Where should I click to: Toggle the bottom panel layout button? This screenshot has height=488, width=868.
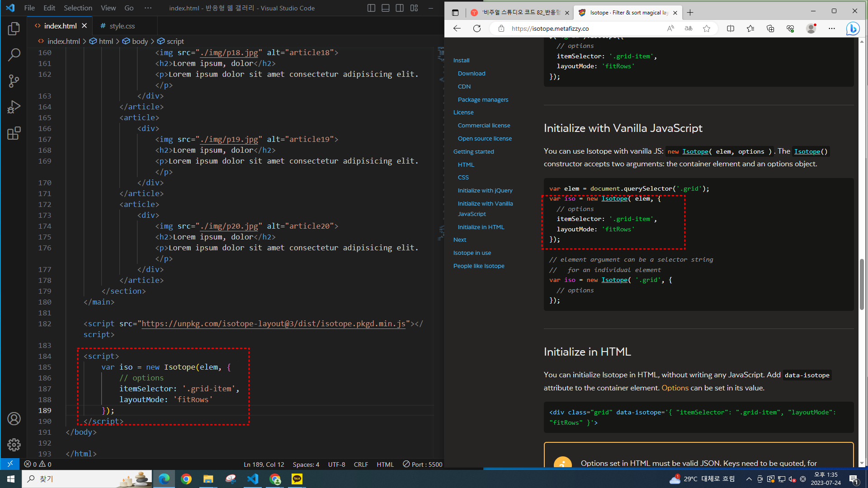click(386, 8)
